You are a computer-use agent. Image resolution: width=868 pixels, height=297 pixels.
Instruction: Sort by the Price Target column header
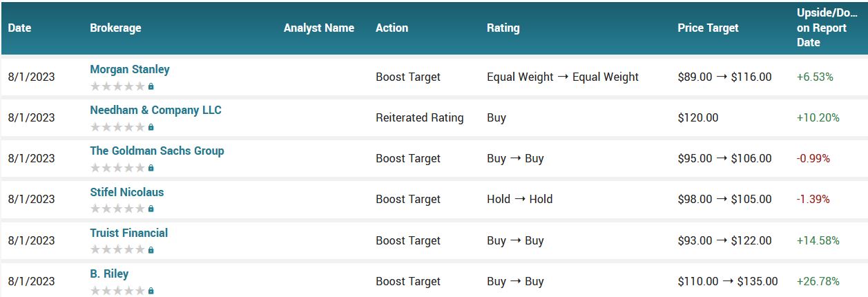point(708,28)
